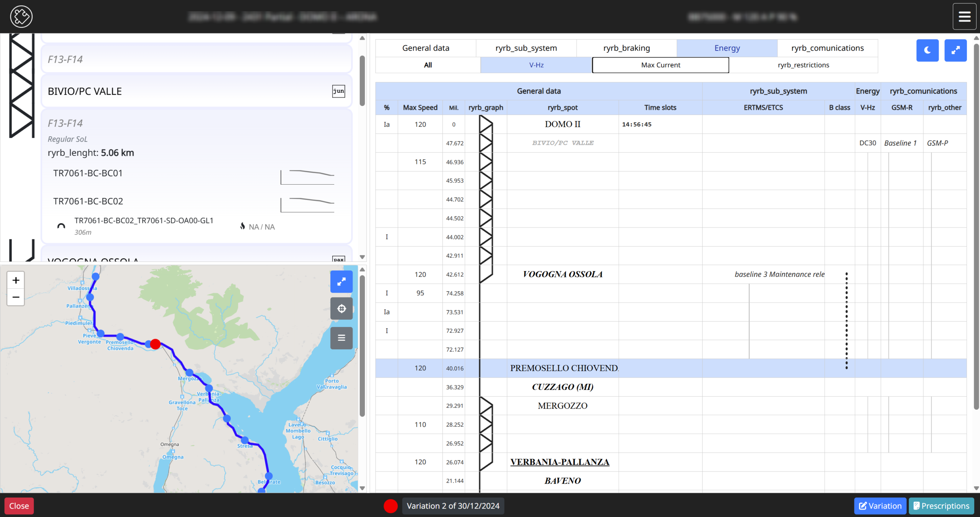Screen dimensions: 980x517
Task: Expand the map to fullscreen
Action: pyautogui.click(x=341, y=282)
